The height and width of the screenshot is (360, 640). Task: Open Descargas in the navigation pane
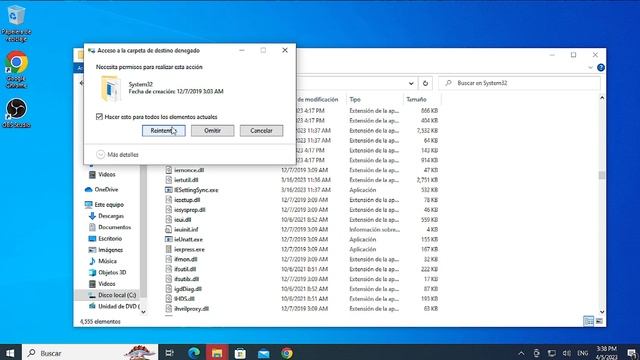[x=111, y=216]
